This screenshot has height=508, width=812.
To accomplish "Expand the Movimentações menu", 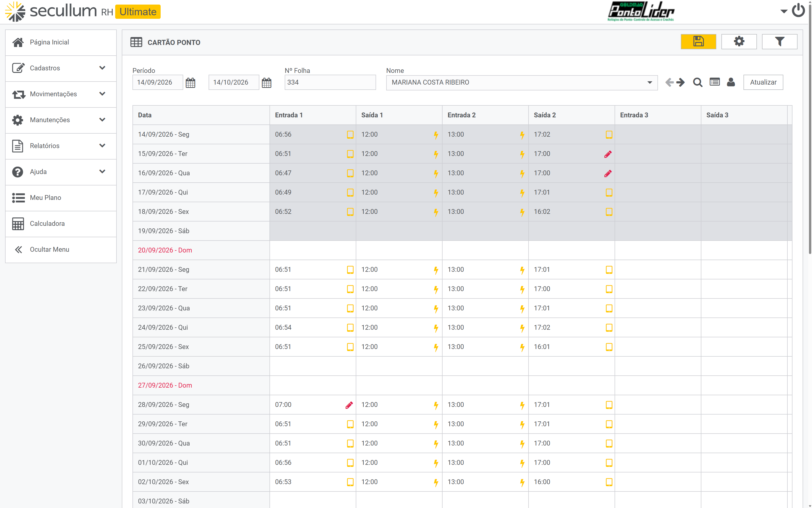I will point(61,94).
